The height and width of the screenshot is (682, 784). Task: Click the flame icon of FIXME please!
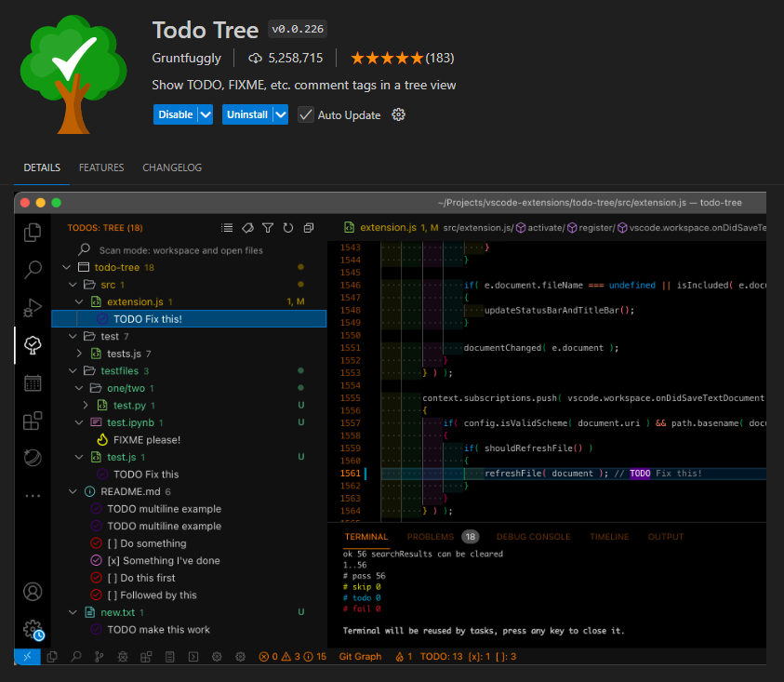pos(102,440)
